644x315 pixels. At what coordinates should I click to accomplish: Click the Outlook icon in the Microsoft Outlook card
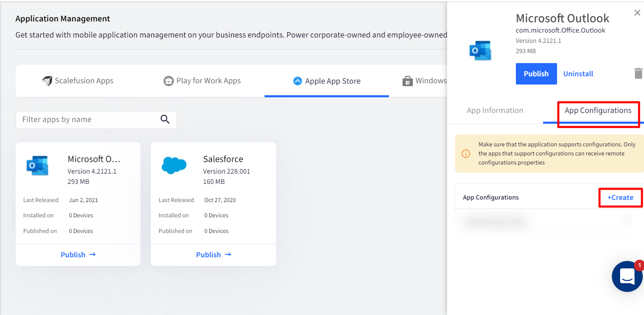(x=37, y=166)
